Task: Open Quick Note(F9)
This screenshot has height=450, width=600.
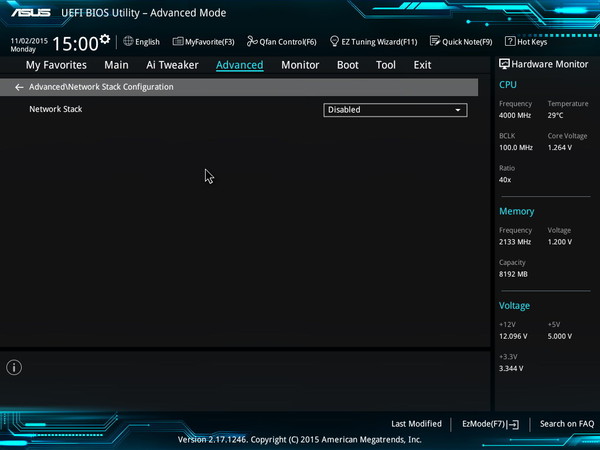Action: point(461,42)
